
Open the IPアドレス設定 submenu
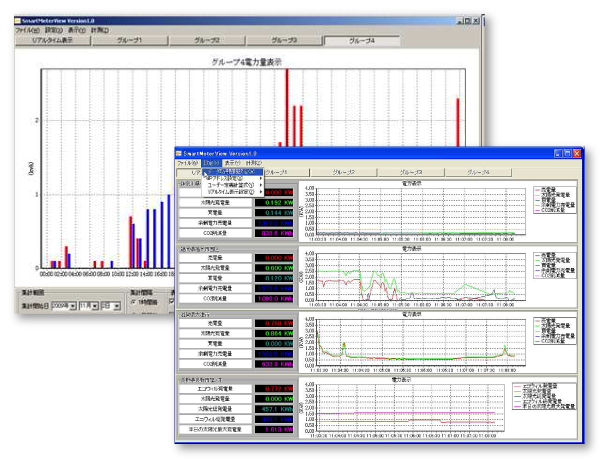(x=233, y=178)
